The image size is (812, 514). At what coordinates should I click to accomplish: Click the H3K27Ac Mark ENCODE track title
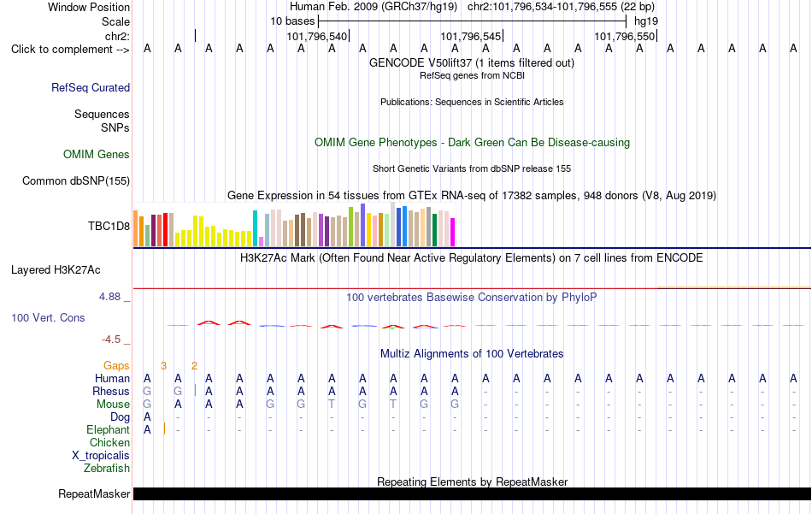tap(472, 258)
